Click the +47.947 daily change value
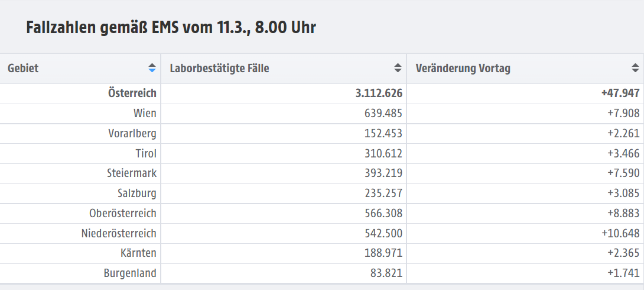Image resolution: width=644 pixels, height=290 pixels. (620, 94)
